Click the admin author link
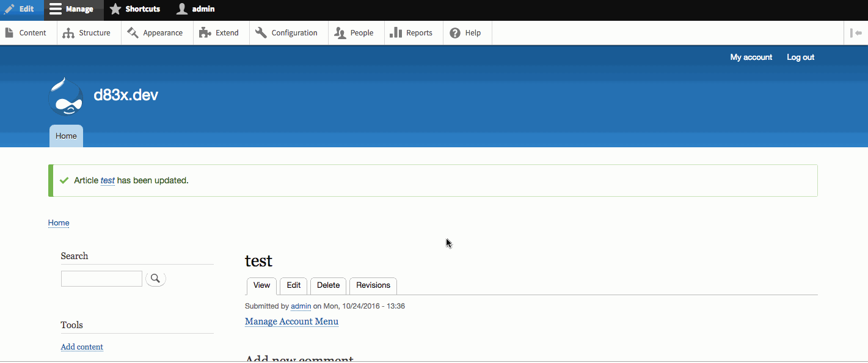868x363 pixels. [x=301, y=306]
